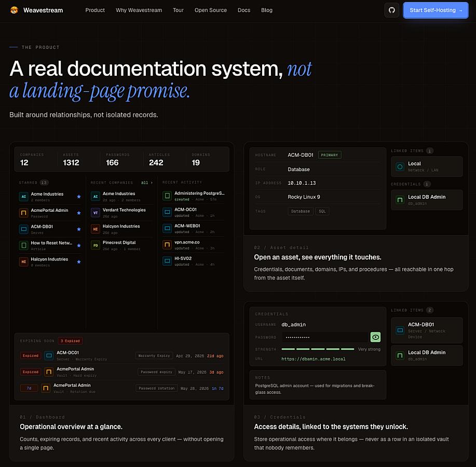The image size is (476, 467).
Task: Click the ACM-DB01 linked item server icon
Action: (x=400, y=330)
